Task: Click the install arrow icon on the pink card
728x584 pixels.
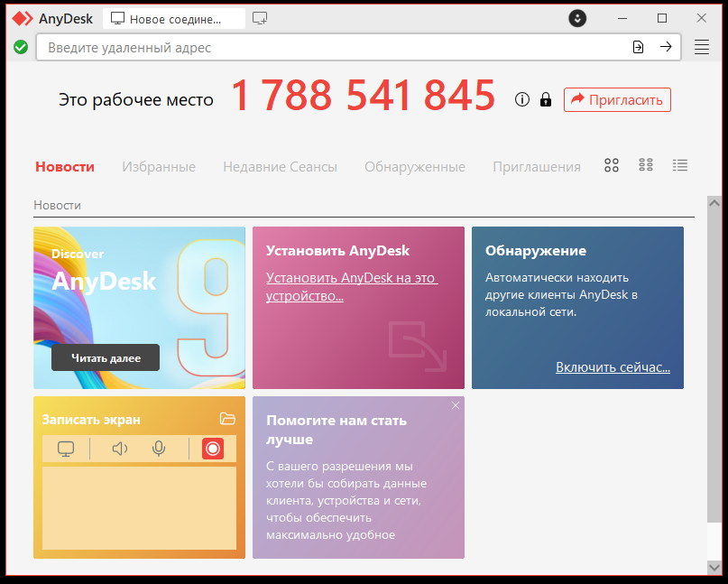Action: [418, 346]
